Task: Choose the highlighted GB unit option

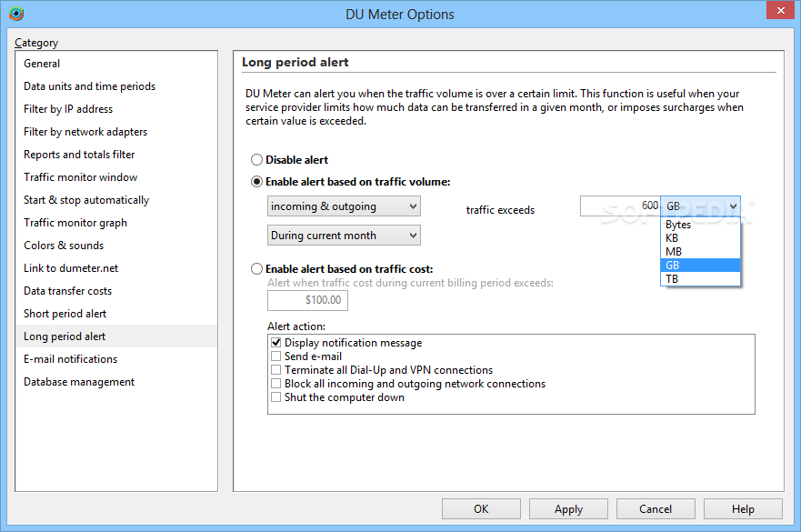Action: click(x=700, y=266)
